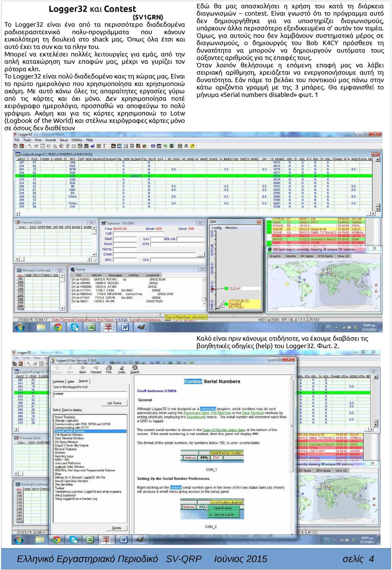Click PU1TMU spot in 10M band map
The image size is (392, 570).
point(236,307)
